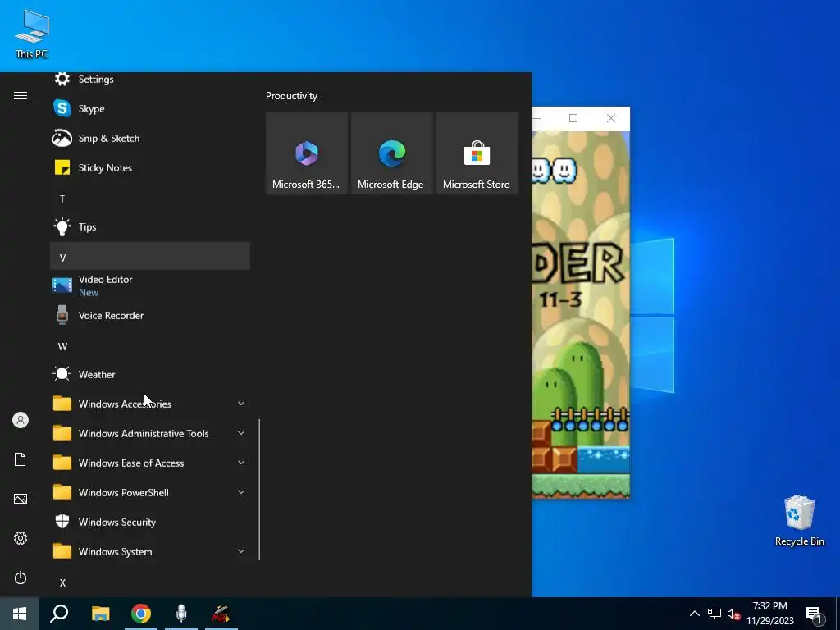Open This PC desktop icon

pos(32,34)
